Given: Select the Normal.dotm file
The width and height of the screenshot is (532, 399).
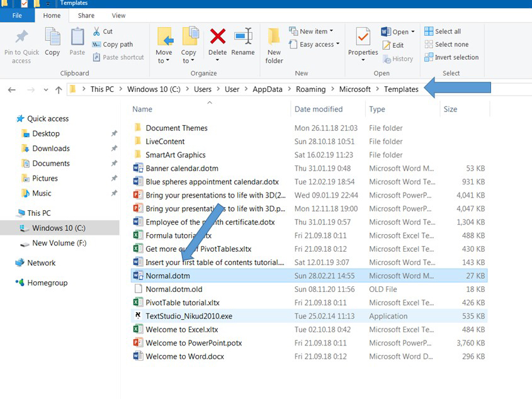Looking at the screenshot, I should coord(167,276).
